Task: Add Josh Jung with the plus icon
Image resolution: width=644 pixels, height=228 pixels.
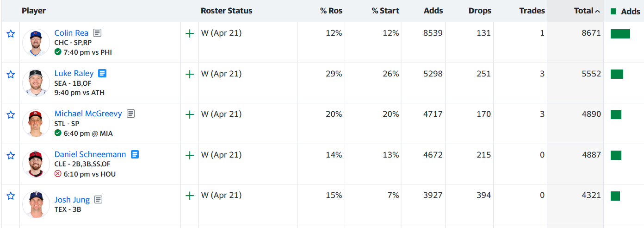Action: point(189,196)
